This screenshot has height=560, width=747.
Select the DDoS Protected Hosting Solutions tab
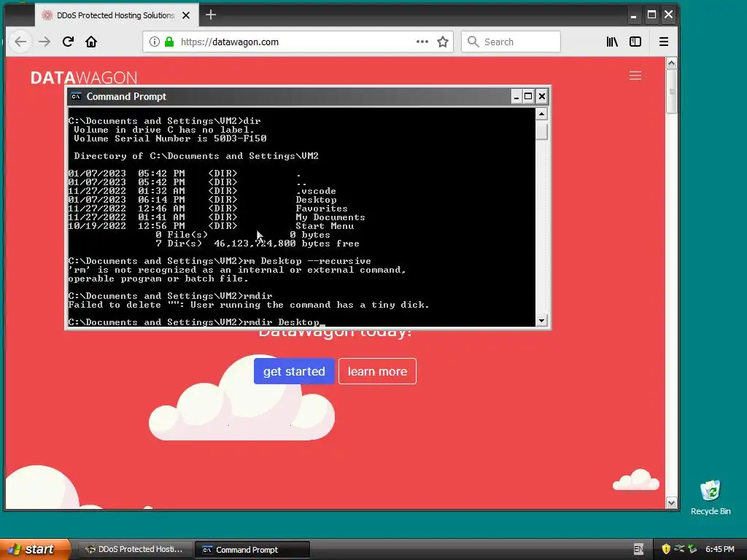click(116, 15)
